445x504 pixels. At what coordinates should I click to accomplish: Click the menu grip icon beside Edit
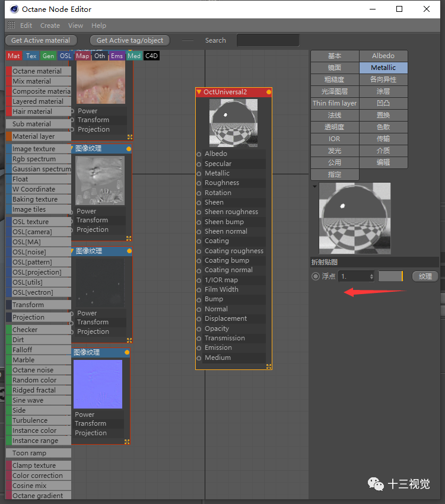point(12,25)
